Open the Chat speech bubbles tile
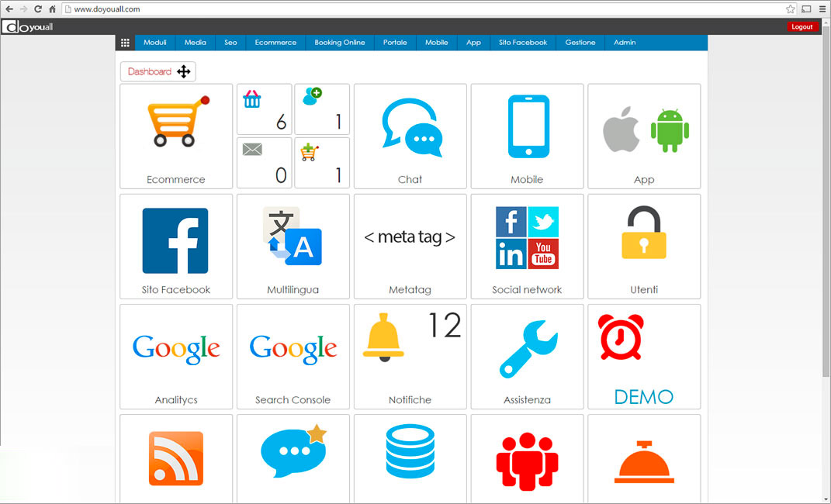Screen dimensions: 831x504 point(410,136)
